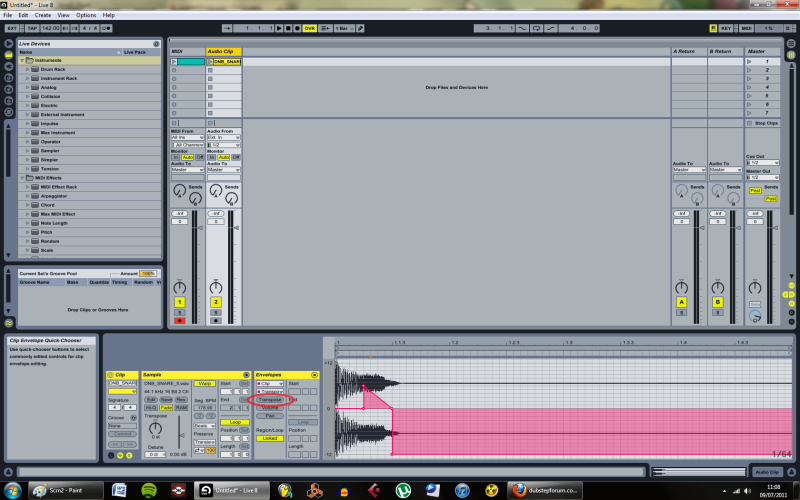Image resolution: width=800 pixels, height=500 pixels.
Task: Toggle Follow playback arrow icon
Action: tap(227, 29)
